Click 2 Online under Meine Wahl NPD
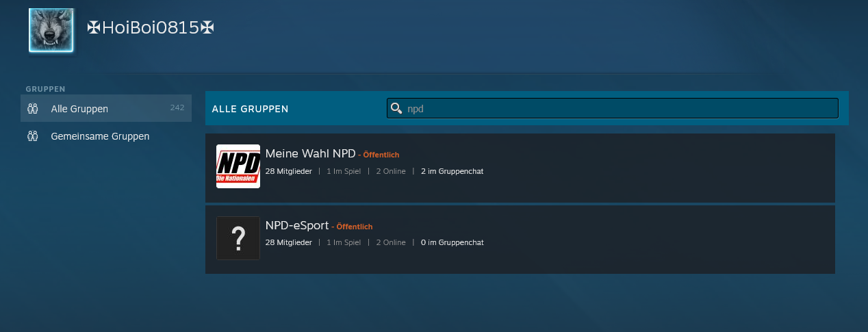The height and width of the screenshot is (332, 868). pos(390,171)
